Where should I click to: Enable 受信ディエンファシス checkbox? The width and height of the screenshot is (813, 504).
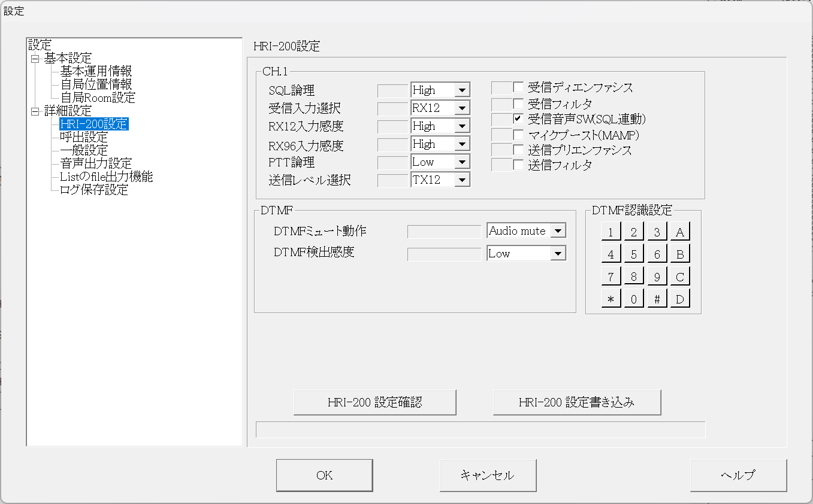click(518, 87)
